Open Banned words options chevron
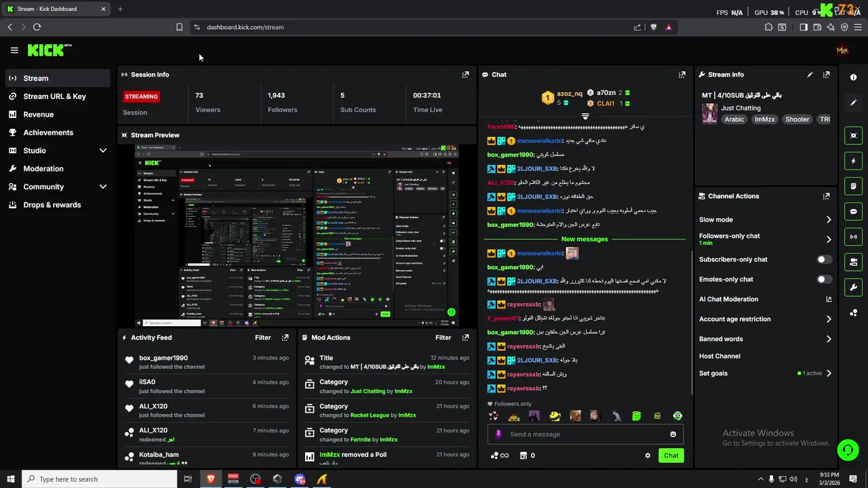Screen dimensions: 868x488 click(x=828, y=339)
